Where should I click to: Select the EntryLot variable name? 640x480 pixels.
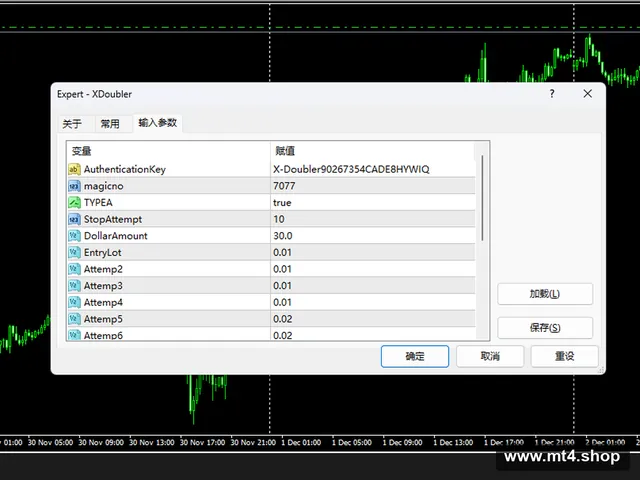tap(102, 253)
